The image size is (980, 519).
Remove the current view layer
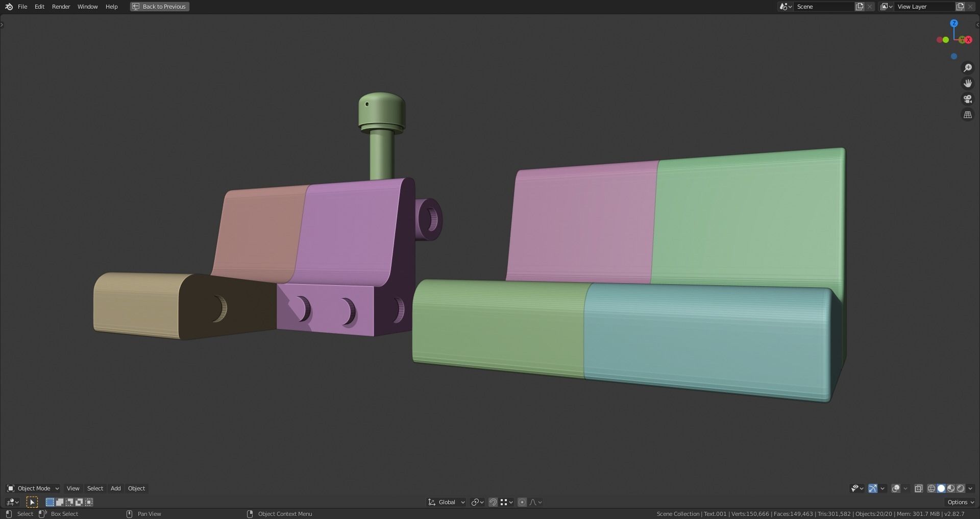coord(970,7)
